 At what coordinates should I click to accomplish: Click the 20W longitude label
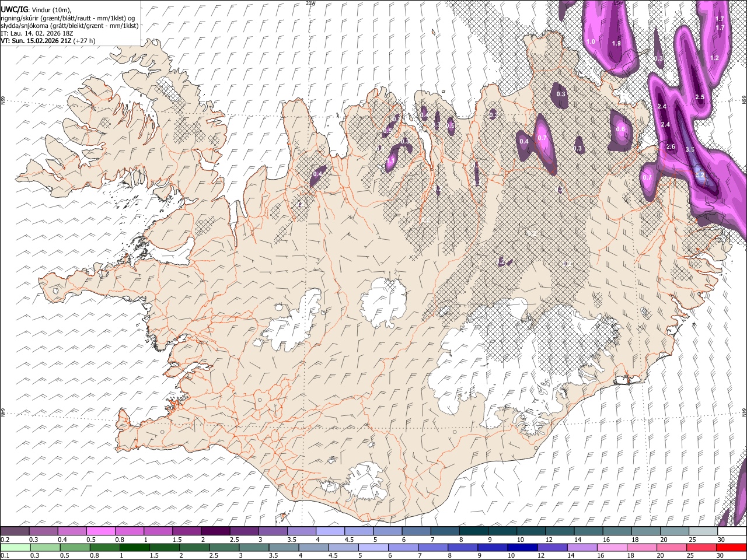point(311,3)
